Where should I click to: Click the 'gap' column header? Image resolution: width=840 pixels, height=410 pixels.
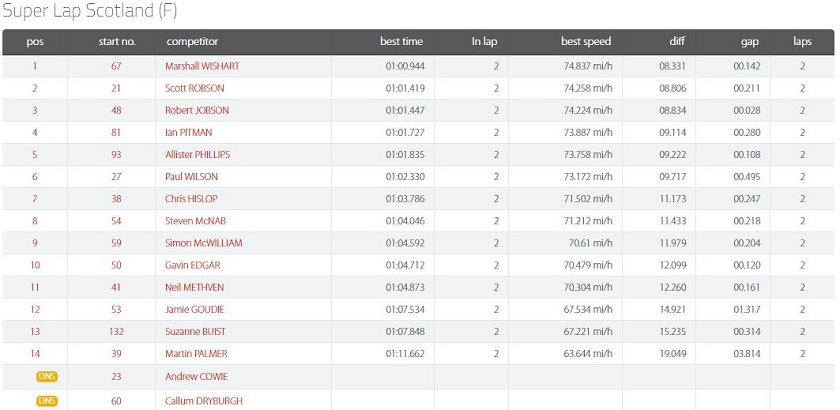click(x=749, y=42)
